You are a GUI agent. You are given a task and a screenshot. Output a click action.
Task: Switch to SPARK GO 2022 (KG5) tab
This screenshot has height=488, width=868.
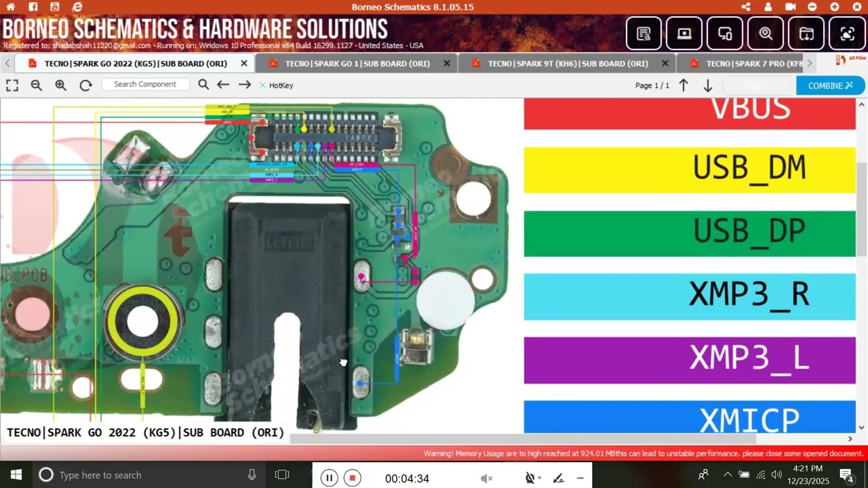[x=136, y=63]
